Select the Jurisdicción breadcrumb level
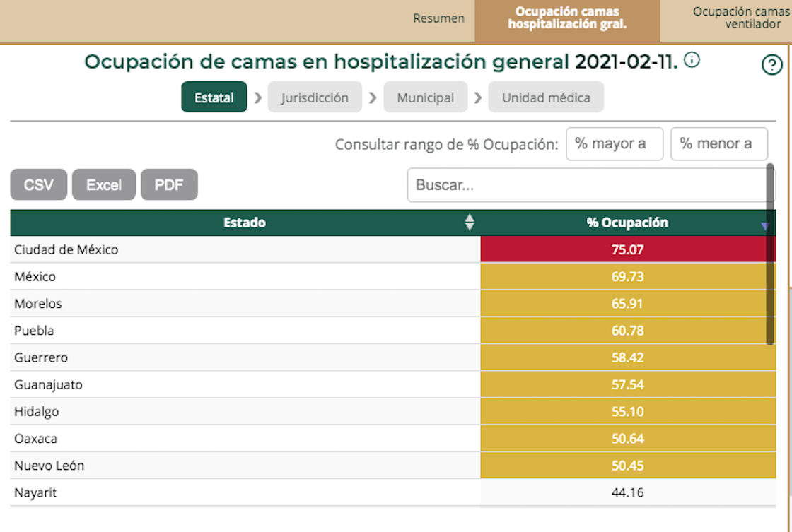This screenshot has height=532, width=792. point(315,97)
